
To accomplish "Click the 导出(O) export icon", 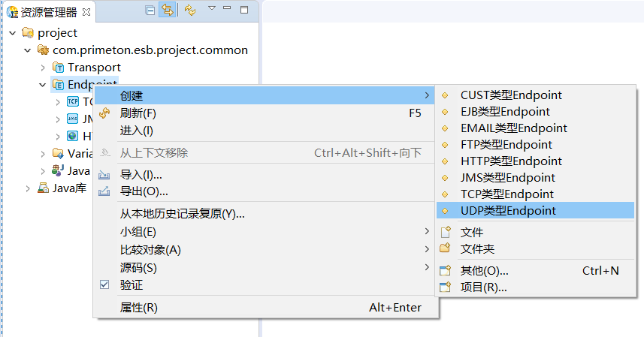I will pyautogui.click(x=105, y=191).
